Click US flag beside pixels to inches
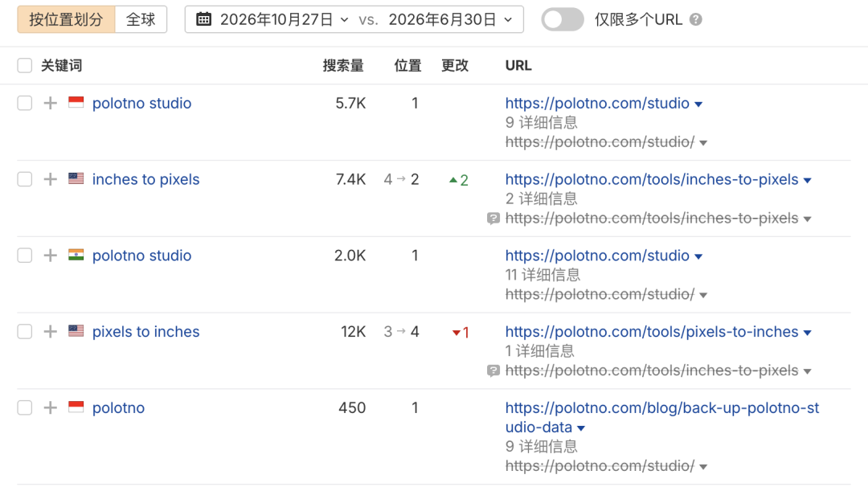 click(76, 330)
